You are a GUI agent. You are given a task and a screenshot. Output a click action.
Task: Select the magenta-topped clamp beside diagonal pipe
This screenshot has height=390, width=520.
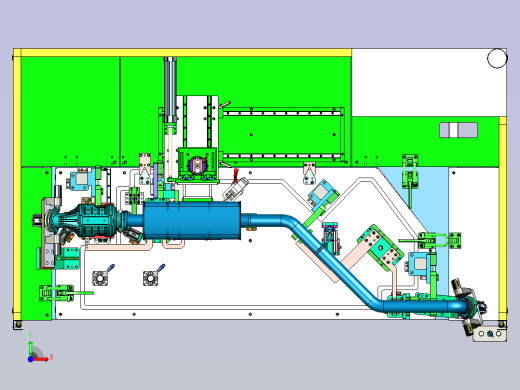331,238
